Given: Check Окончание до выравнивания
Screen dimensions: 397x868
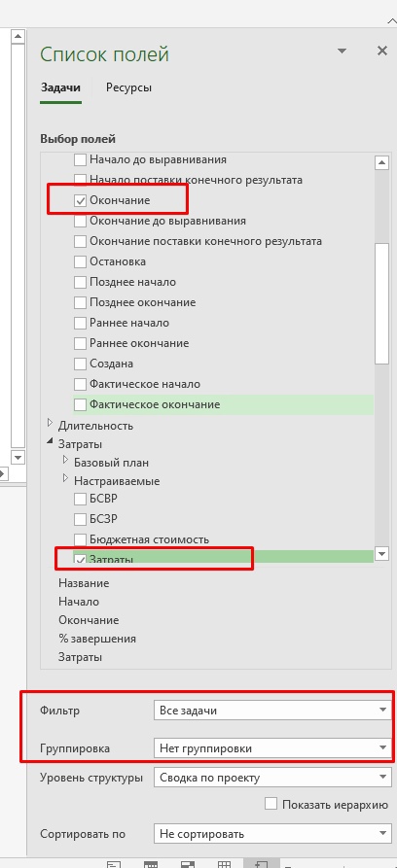Looking at the screenshot, I should [x=81, y=221].
